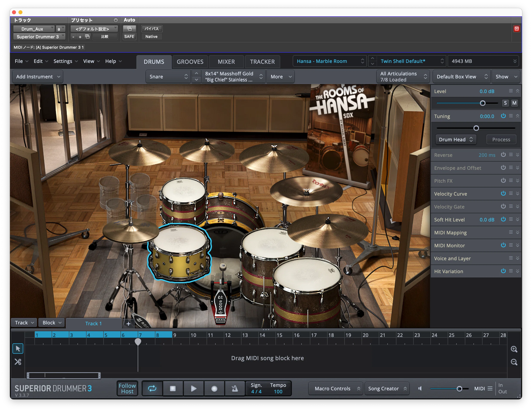Enable Pitch FX power button
The height and width of the screenshot is (411, 532).
coord(503,181)
